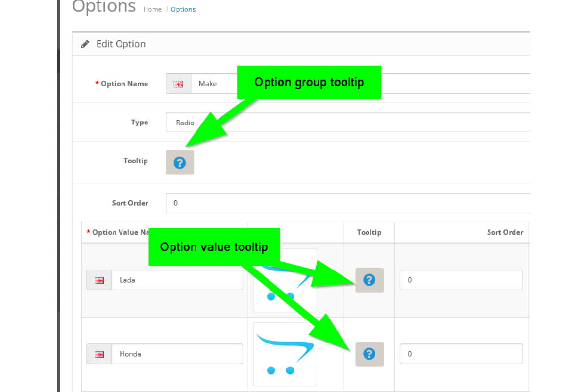Click the flag icon beside Lada
588x392 pixels.
(99, 280)
